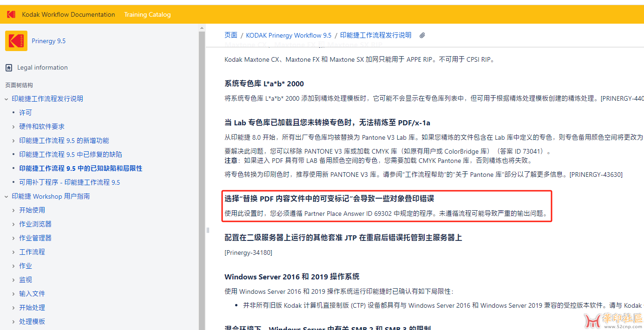The width and height of the screenshot is (644, 330).
Task: Click the 页面树结构 label
Action: (19, 85)
